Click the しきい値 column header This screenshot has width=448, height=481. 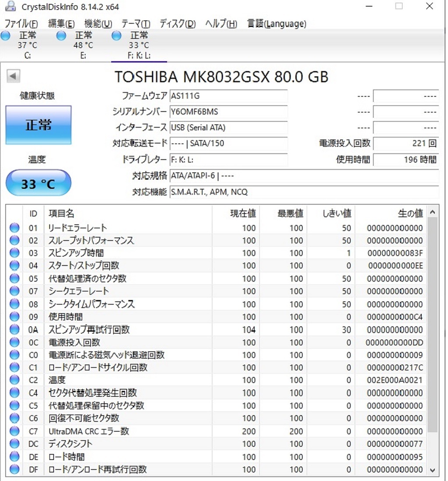click(x=331, y=213)
